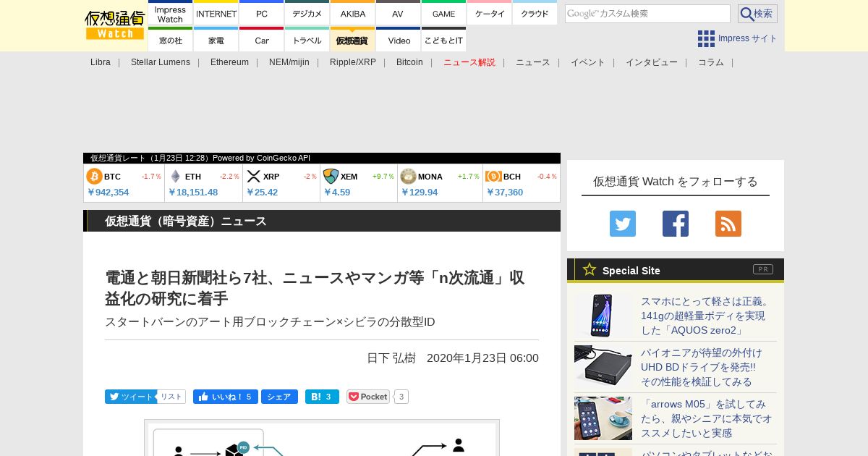Image resolution: width=868 pixels, height=456 pixels.
Task: Open the Stellar Lumens category link
Action: (161, 62)
